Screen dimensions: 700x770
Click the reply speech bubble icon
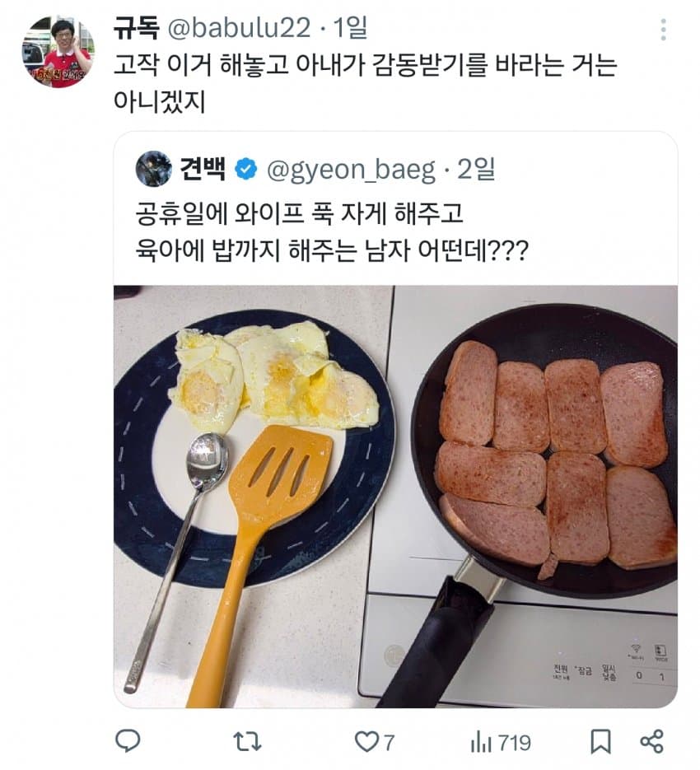pos(127,742)
